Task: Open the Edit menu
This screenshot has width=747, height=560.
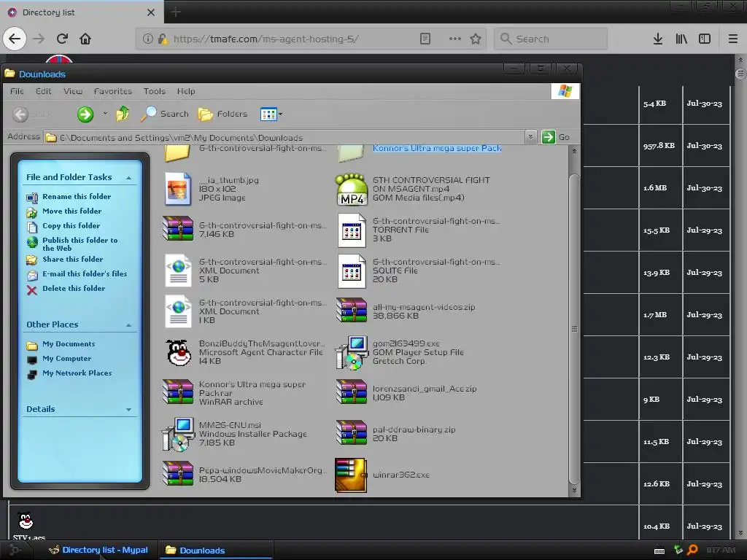Action: 43,91
